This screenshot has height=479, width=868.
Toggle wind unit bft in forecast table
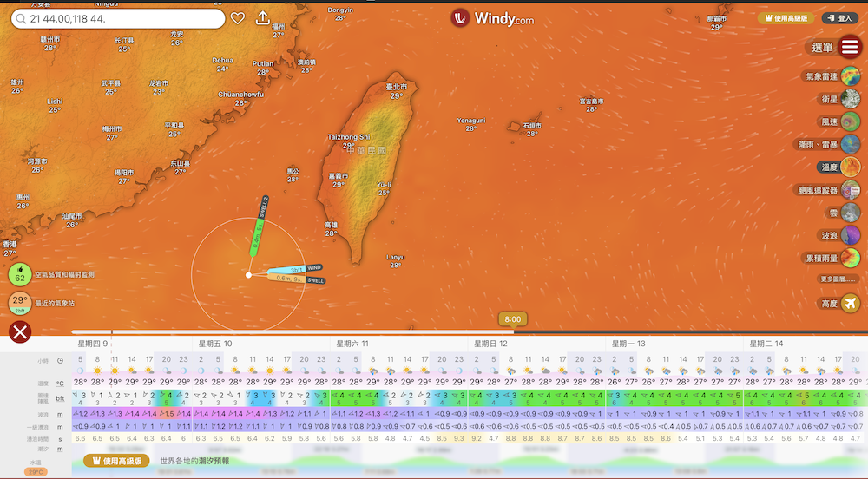pos(60,398)
